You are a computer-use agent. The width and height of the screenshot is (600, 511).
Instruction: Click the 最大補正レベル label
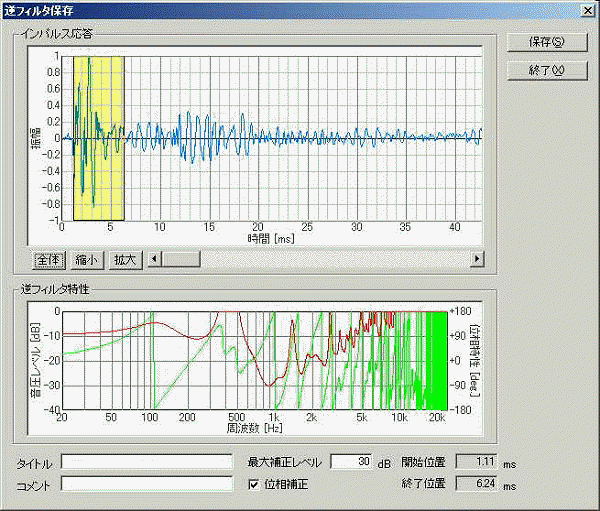coord(284,462)
